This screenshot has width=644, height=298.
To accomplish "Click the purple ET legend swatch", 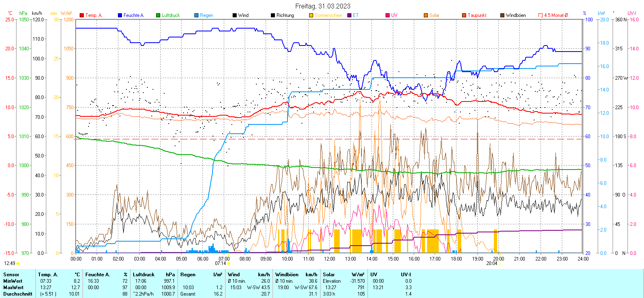I will [349, 15].
